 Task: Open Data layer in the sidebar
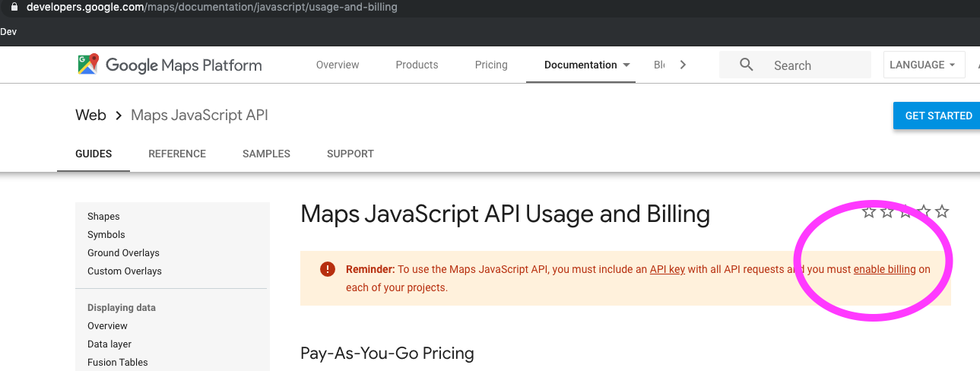pos(109,344)
